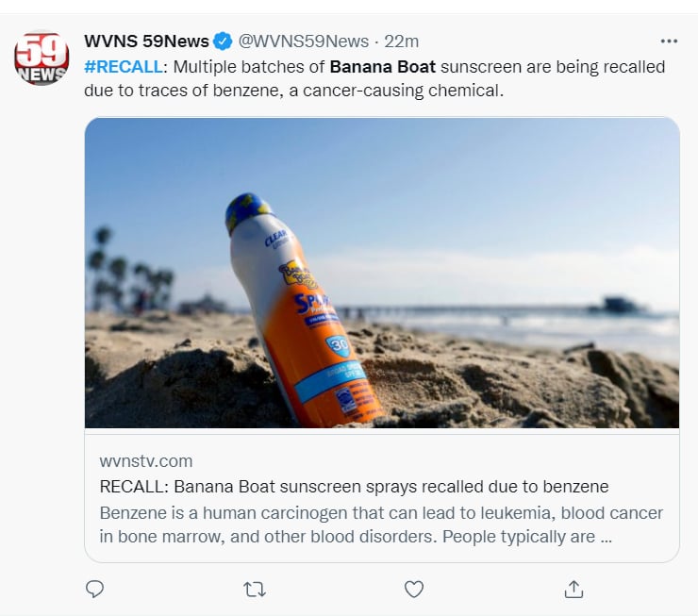Open the three-dot more options menu
This screenshot has height=616, width=698.
point(669,42)
